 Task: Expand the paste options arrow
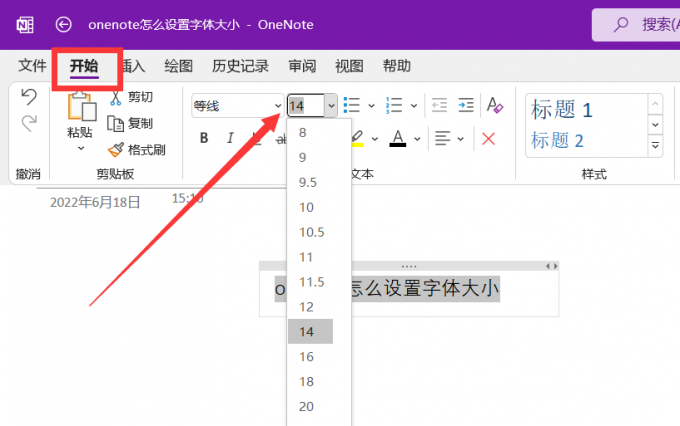(x=81, y=149)
